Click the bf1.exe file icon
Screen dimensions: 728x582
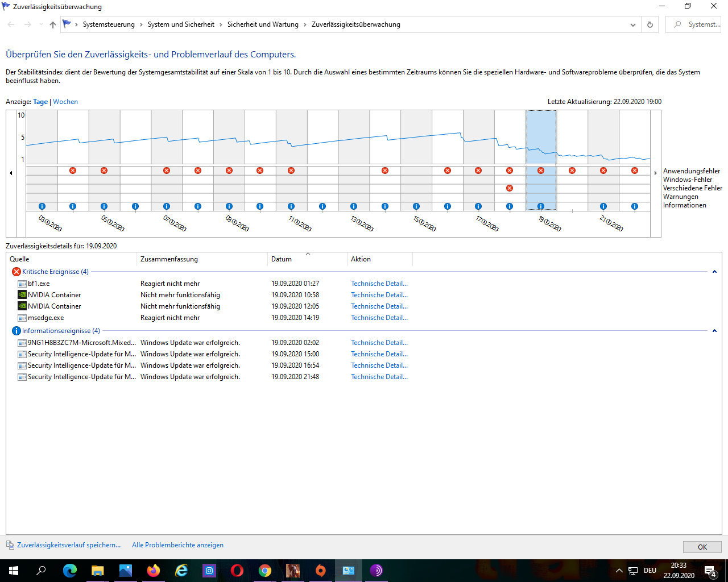click(22, 284)
